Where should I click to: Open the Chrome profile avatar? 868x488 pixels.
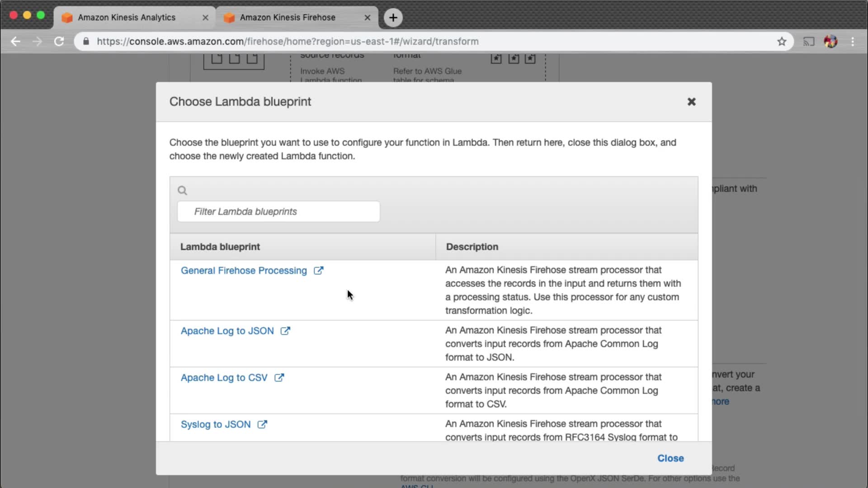(x=830, y=42)
